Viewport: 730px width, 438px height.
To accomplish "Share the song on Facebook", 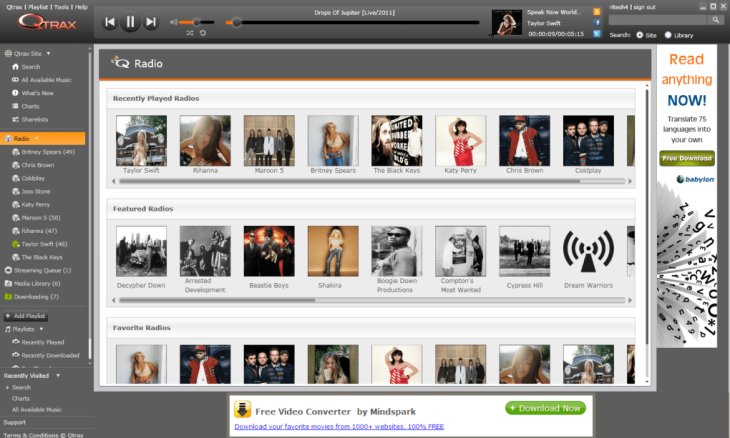I will pyautogui.click(x=597, y=22).
